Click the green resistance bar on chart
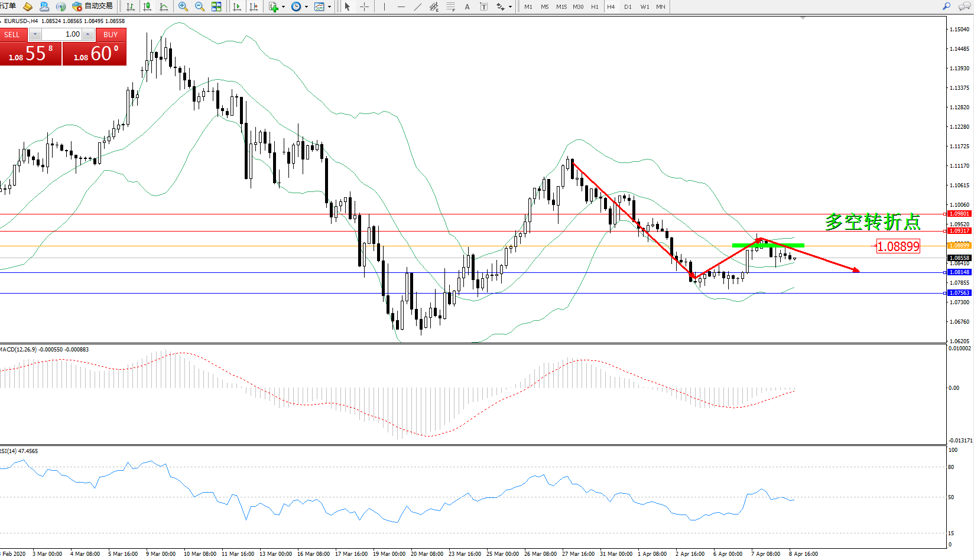974x560 pixels. (x=768, y=245)
